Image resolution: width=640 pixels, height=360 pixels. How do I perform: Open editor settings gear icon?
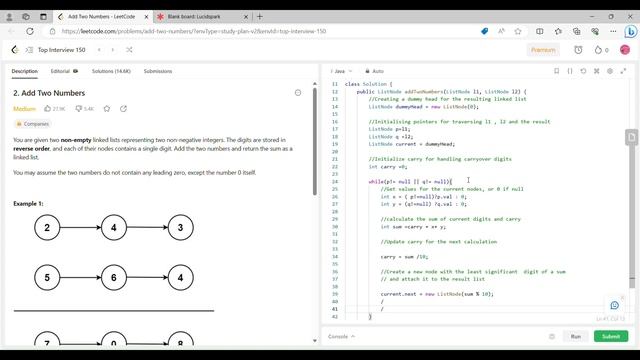610,71
